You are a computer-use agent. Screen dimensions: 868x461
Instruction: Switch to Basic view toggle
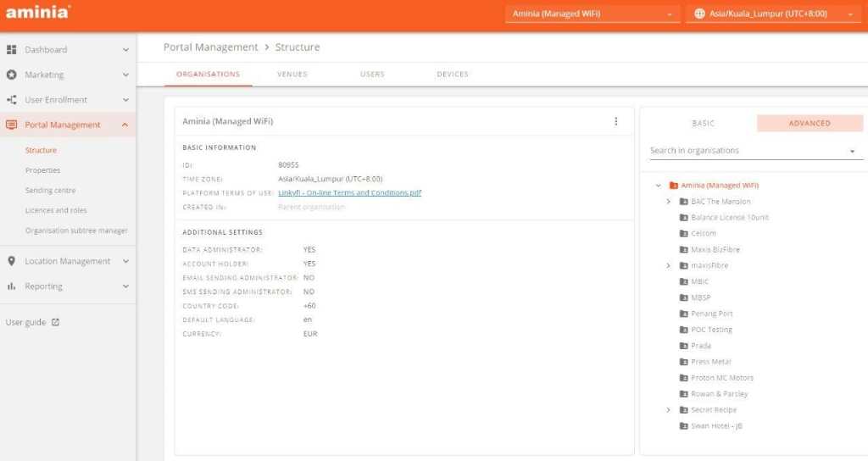pyautogui.click(x=703, y=124)
